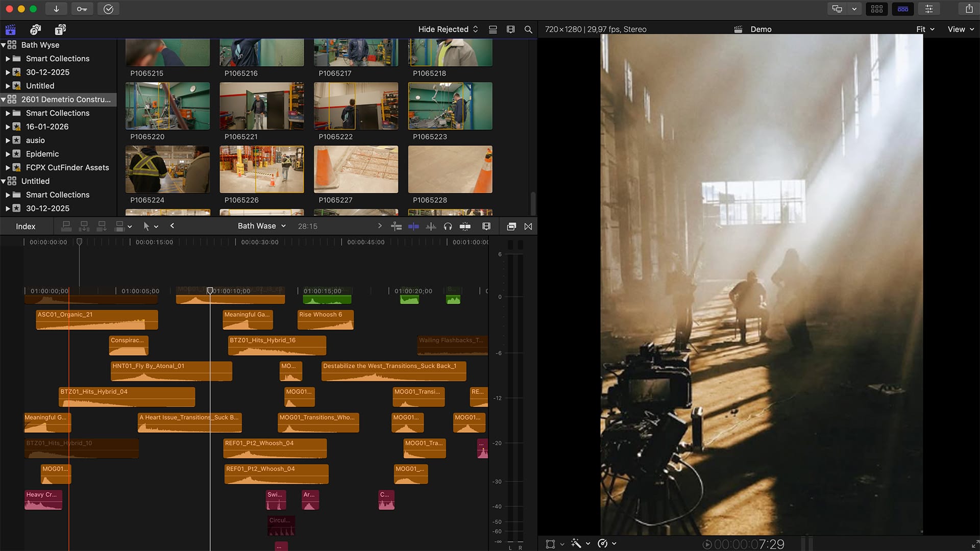
Task: Expand the Epidemic event in the sidebar
Action: 7,154
